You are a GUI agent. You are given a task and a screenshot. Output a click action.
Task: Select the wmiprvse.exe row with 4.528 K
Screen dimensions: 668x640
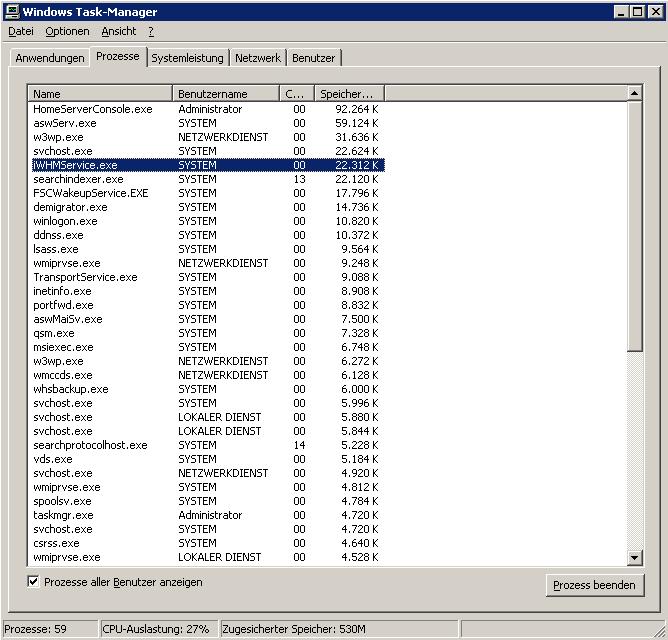(208, 557)
